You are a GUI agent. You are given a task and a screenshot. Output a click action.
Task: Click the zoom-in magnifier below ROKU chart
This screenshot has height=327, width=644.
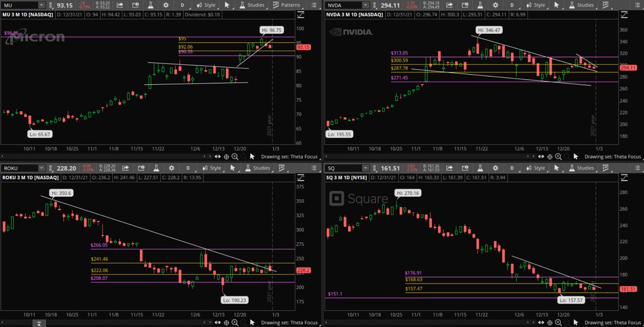(236, 322)
